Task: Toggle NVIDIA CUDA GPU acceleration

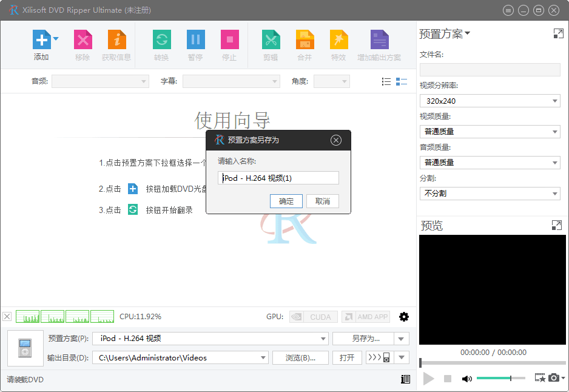Action: [x=314, y=317]
